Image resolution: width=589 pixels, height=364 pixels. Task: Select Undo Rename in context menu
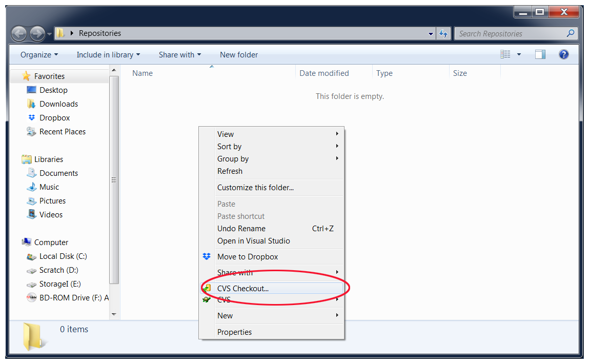click(241, 229)
